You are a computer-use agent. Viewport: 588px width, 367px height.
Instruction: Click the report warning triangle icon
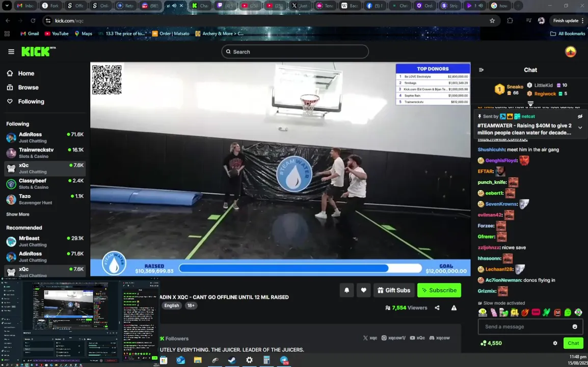point(454,308)
